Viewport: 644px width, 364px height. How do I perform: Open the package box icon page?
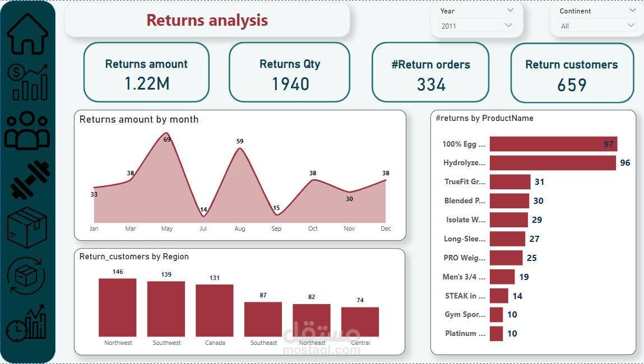tap(27, 227)
